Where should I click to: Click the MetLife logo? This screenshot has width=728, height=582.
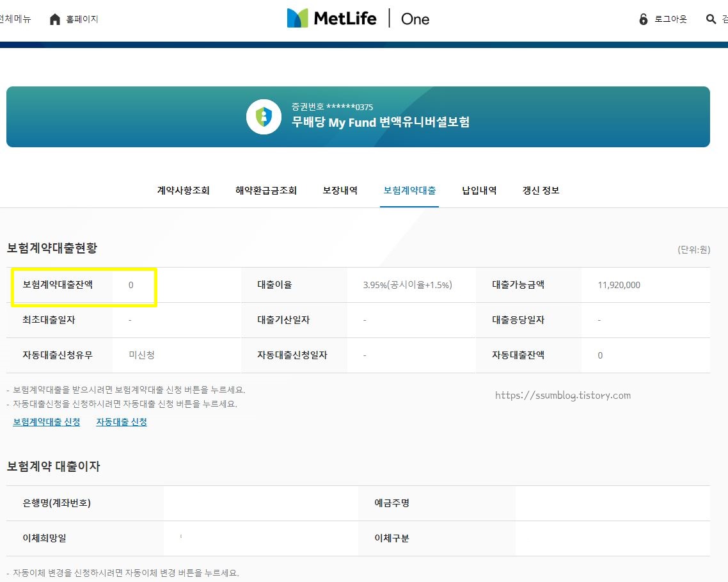click(331, 19)
